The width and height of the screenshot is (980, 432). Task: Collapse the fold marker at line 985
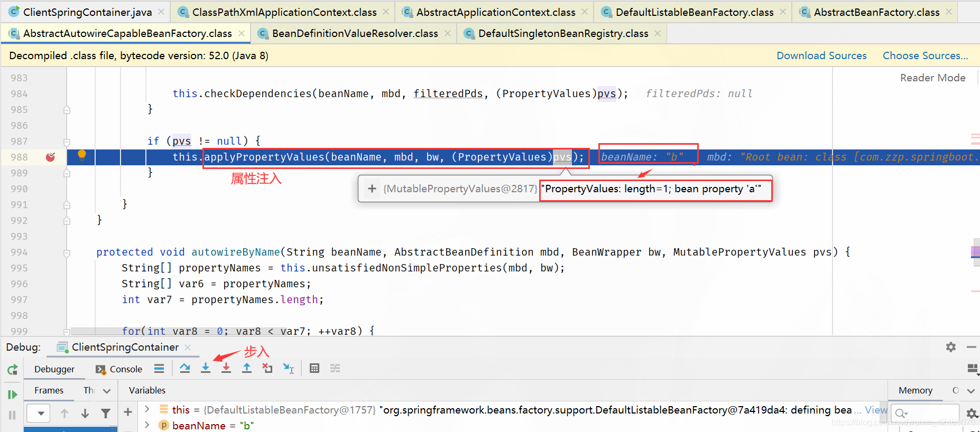click(67, 110)
